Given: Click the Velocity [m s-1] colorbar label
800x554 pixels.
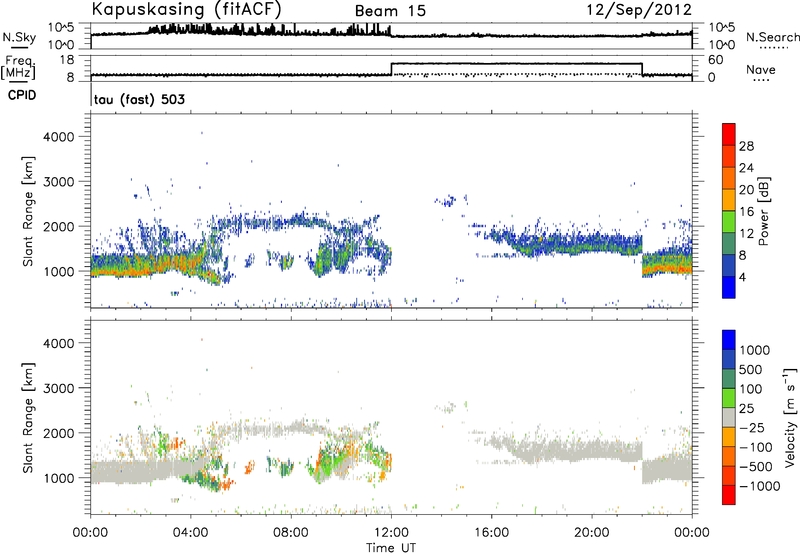Looking at the screenshot, I should pyautogui.click(x=790, y=417).
